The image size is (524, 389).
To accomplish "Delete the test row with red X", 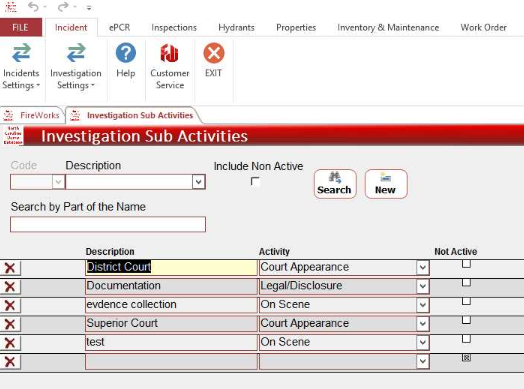I will click(x=10, y=343).
